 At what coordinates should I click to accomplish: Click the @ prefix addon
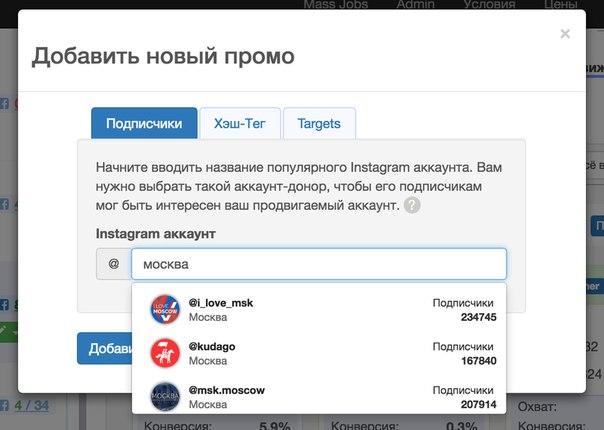[x=114, y=264]
